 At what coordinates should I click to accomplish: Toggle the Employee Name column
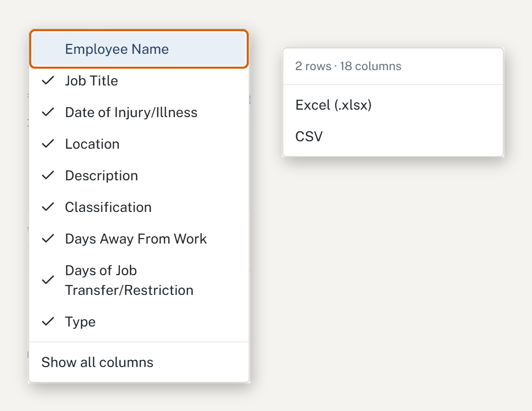139,49
